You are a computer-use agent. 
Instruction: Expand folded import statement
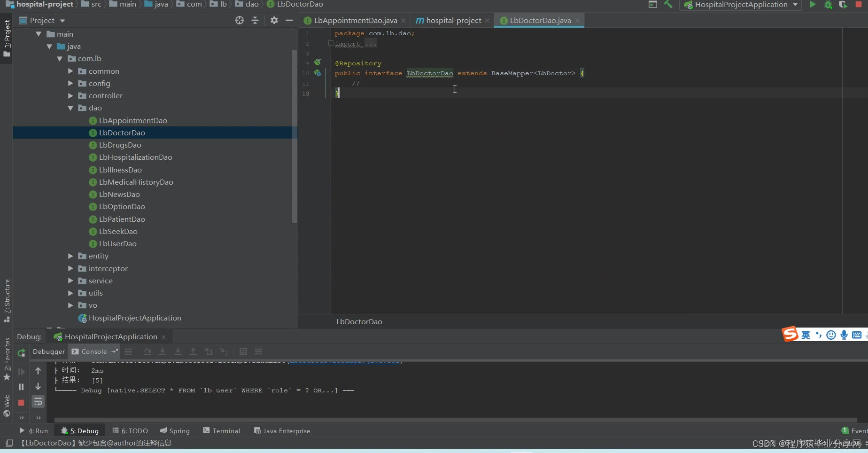(x=355, y=44)
